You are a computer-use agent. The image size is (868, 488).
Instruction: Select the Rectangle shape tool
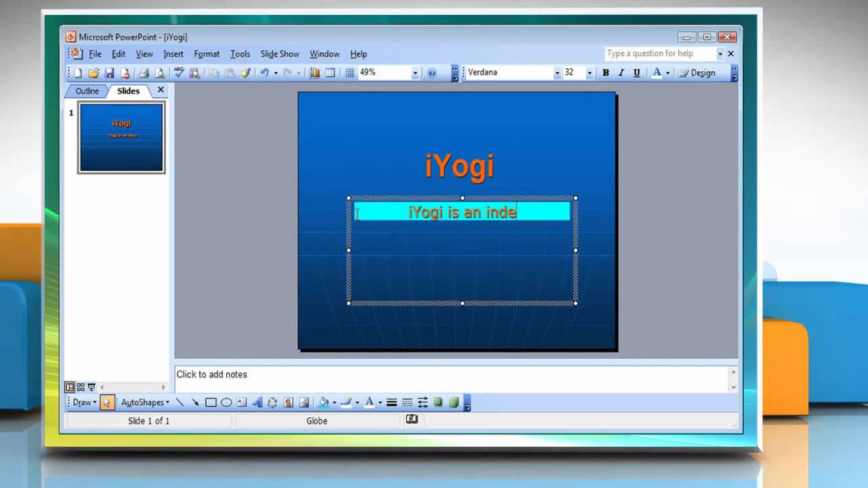coord(211,403)
